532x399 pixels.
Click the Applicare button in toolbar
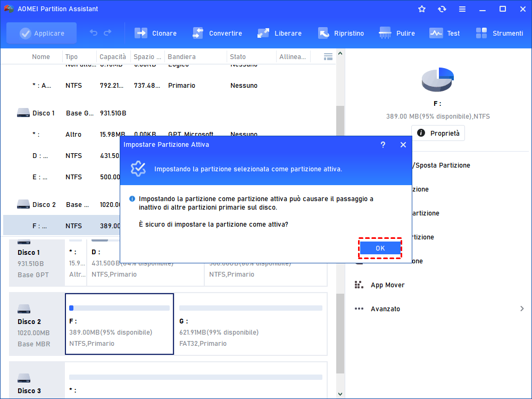[x=41, y=33]
